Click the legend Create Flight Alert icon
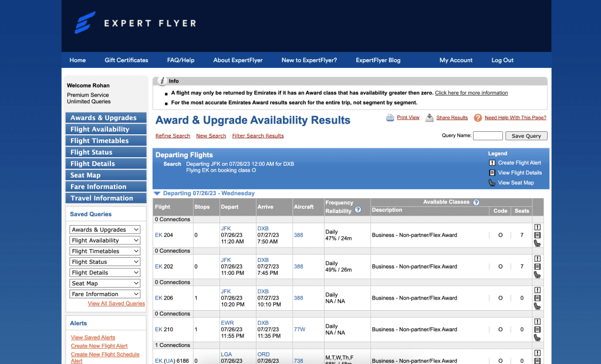 492,163
